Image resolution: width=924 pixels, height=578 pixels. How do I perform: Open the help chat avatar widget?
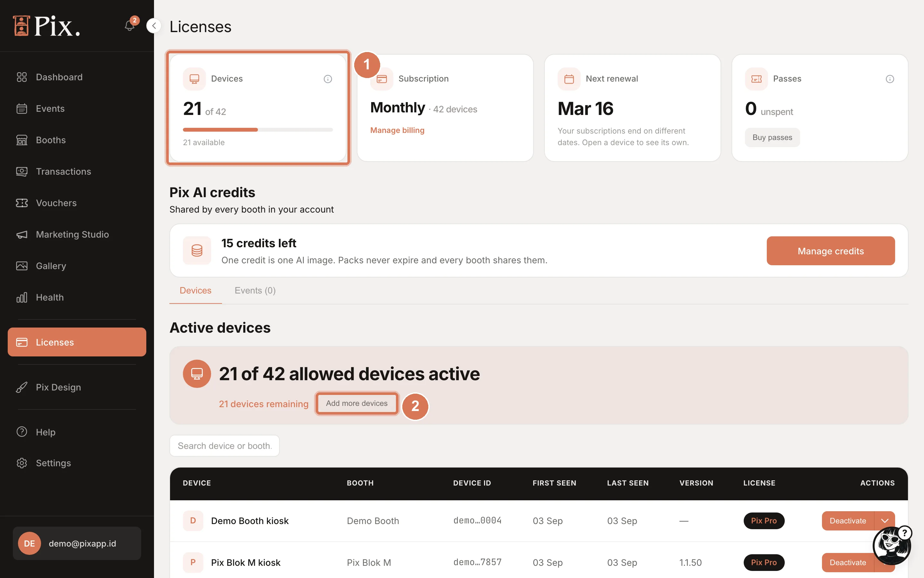892,546
